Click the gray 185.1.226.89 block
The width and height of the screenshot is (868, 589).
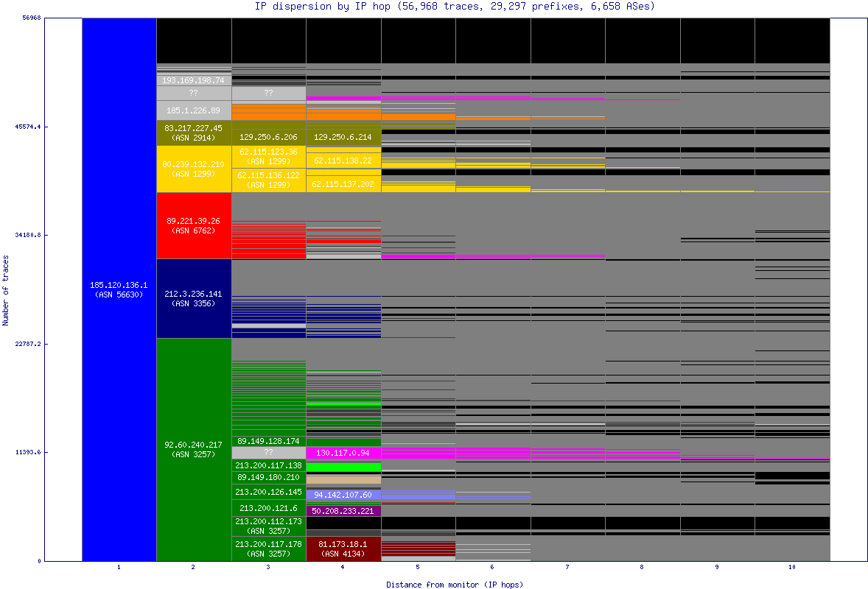click(x=194, y=110)
